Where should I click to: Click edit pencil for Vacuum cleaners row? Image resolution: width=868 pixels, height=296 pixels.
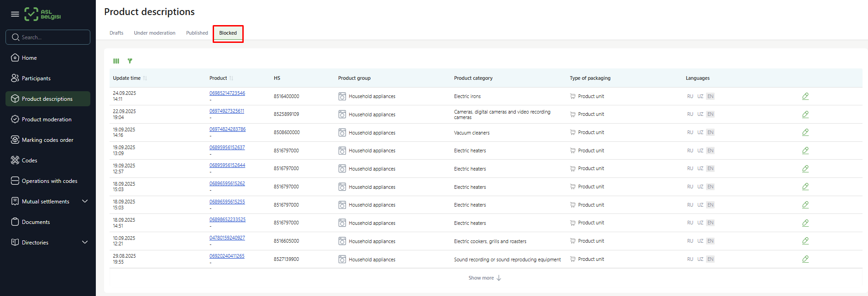tap(805, 132)
